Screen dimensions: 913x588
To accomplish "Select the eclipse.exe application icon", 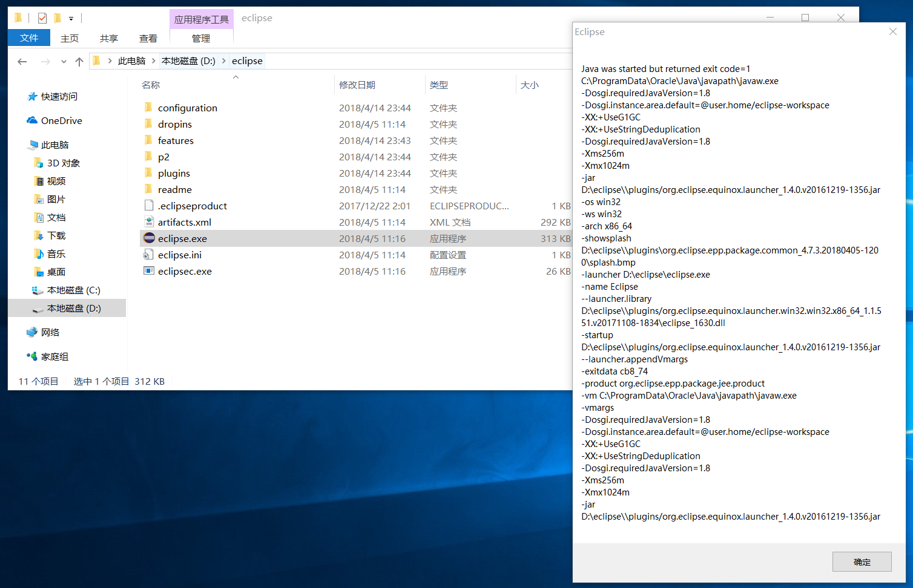I will click(149, 238).
